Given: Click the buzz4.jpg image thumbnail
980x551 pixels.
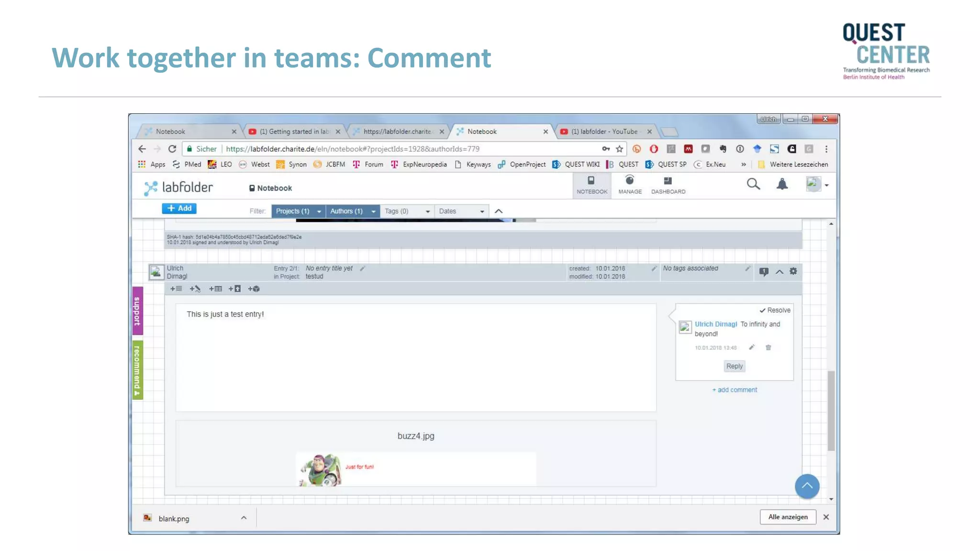Looking at the screenshot, I should point(416,469).
